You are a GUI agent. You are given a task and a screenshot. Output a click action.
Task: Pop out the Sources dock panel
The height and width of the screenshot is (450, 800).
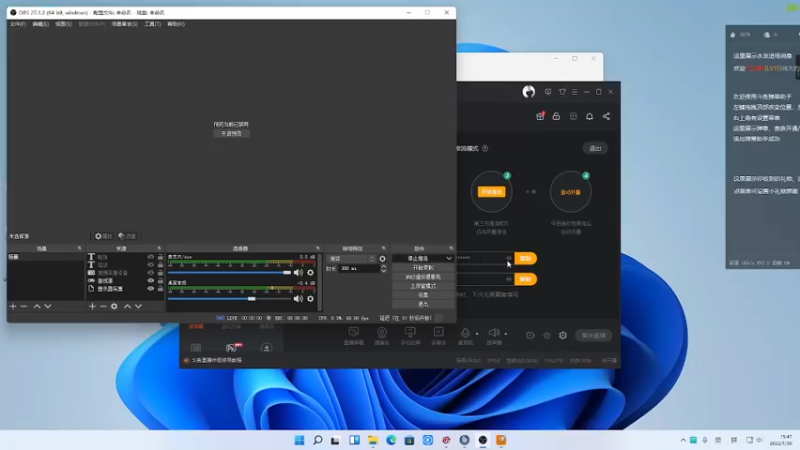[159, 248]
